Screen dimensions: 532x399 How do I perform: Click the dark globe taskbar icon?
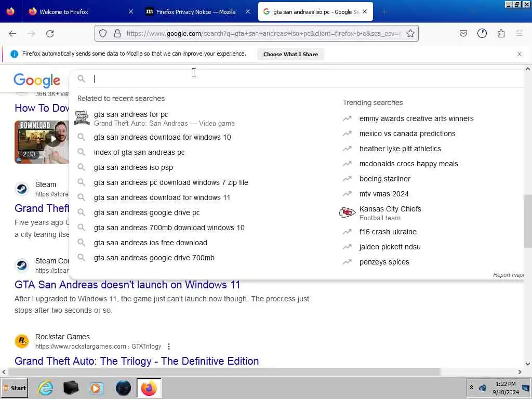pyautogui.click(x=123, y=388)
